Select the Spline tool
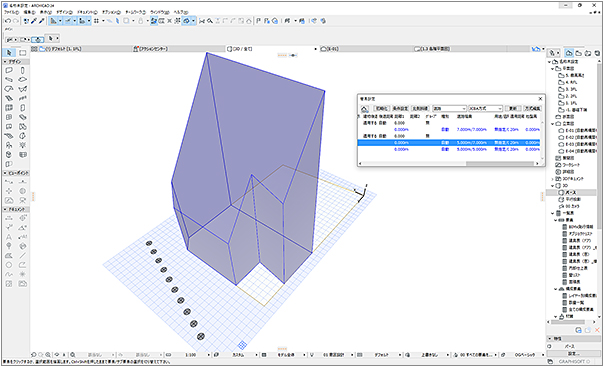The width and height of the screenshot is (605, 368). click(9, 274)
